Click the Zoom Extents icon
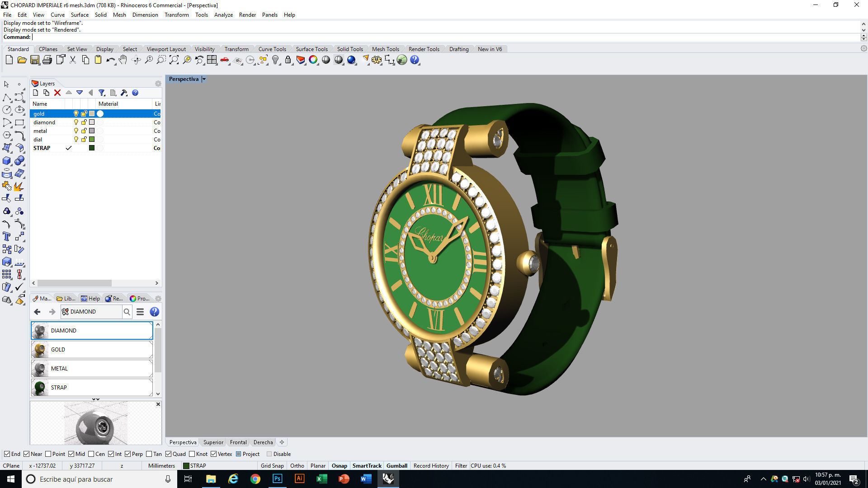The image size is (868, 488). click(174, 60)
